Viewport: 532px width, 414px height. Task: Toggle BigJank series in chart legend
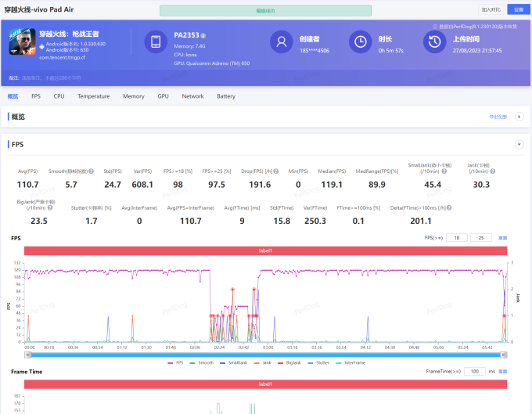click(x=289, y=363)
